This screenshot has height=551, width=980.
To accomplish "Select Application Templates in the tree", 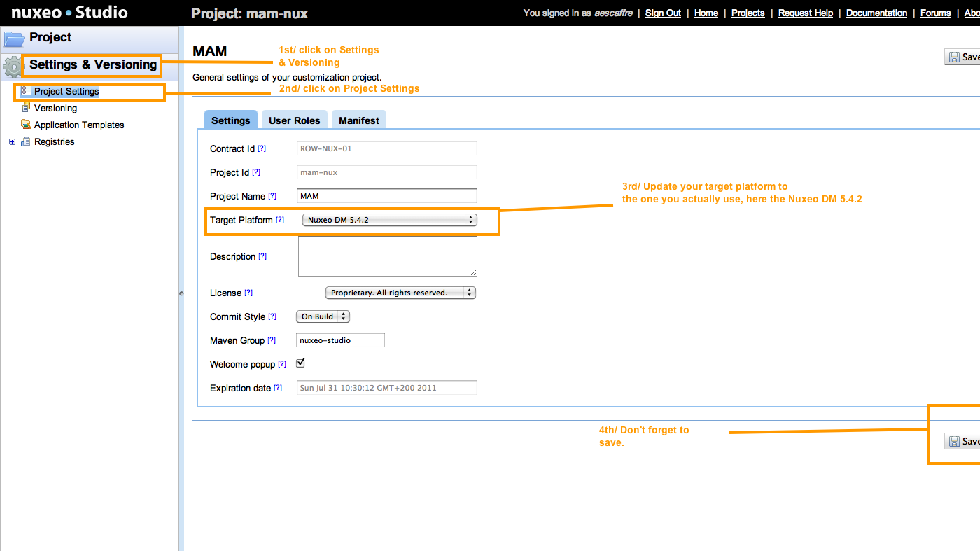I will pos(79,125).
